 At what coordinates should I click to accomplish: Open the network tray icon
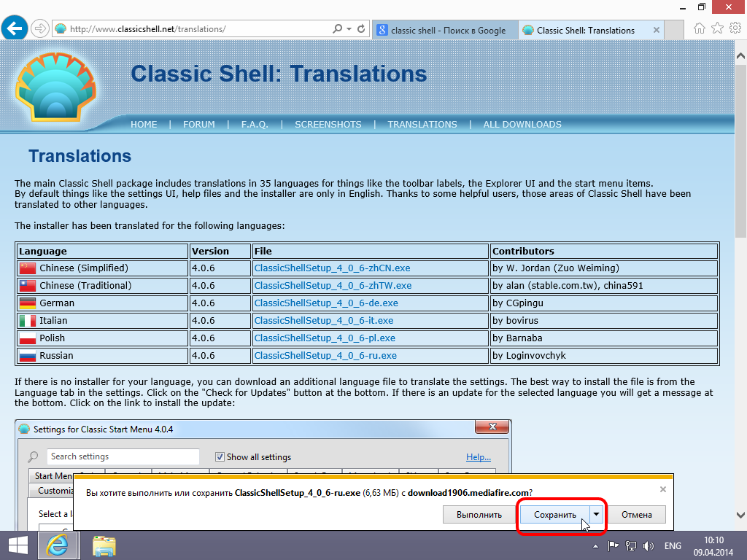pyautogui.click(x=631, y=546)
